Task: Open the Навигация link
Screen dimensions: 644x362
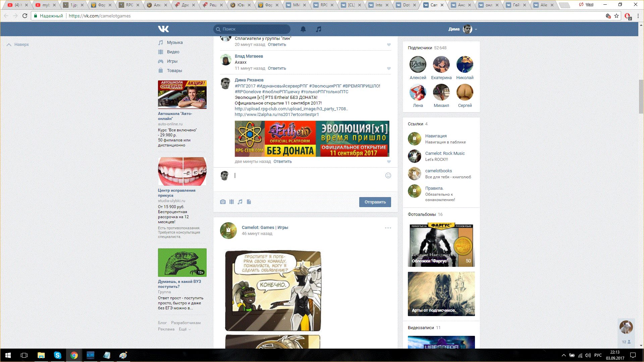Action: tap(436, 136)
